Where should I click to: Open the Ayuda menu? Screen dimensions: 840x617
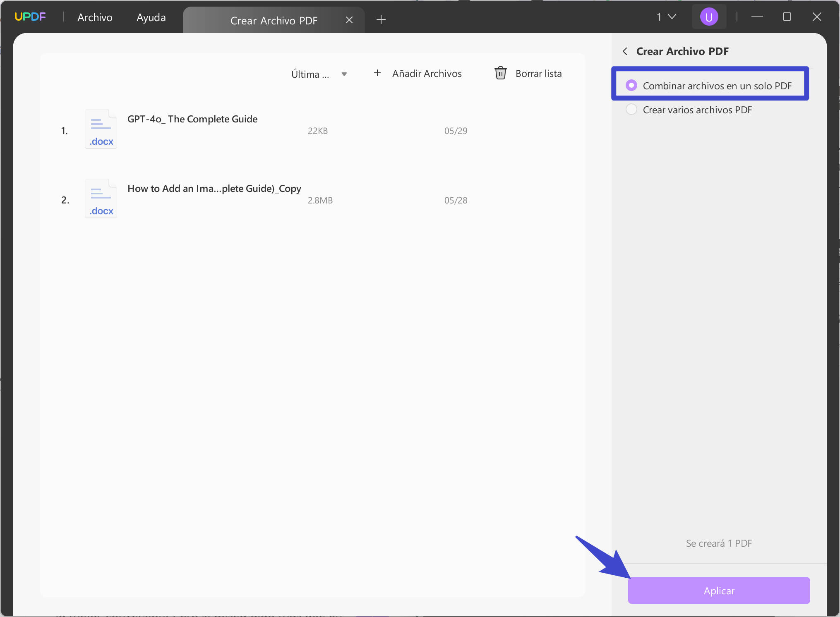coord(151,17)
